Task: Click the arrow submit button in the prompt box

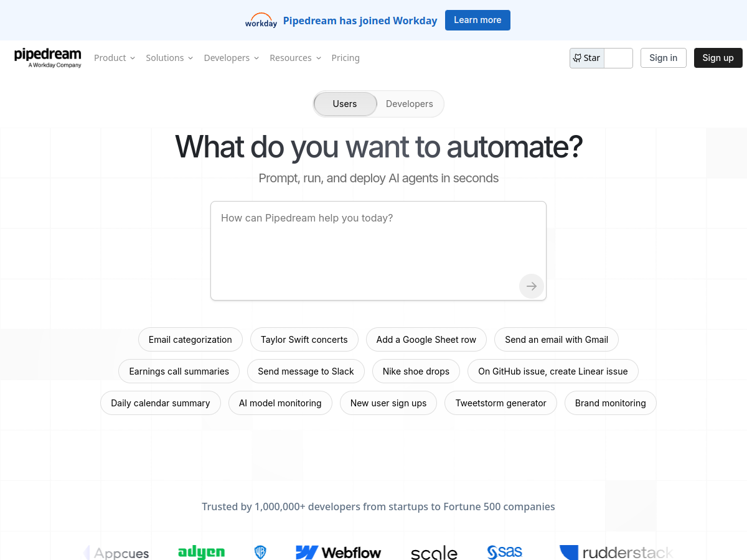Action: tap(532, 286)
